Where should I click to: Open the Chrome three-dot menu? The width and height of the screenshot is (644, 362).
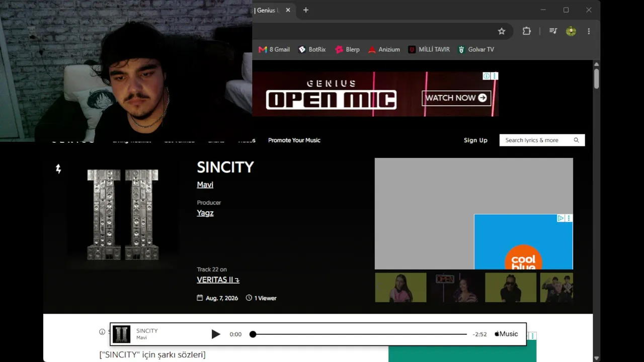tap(589, 31)
